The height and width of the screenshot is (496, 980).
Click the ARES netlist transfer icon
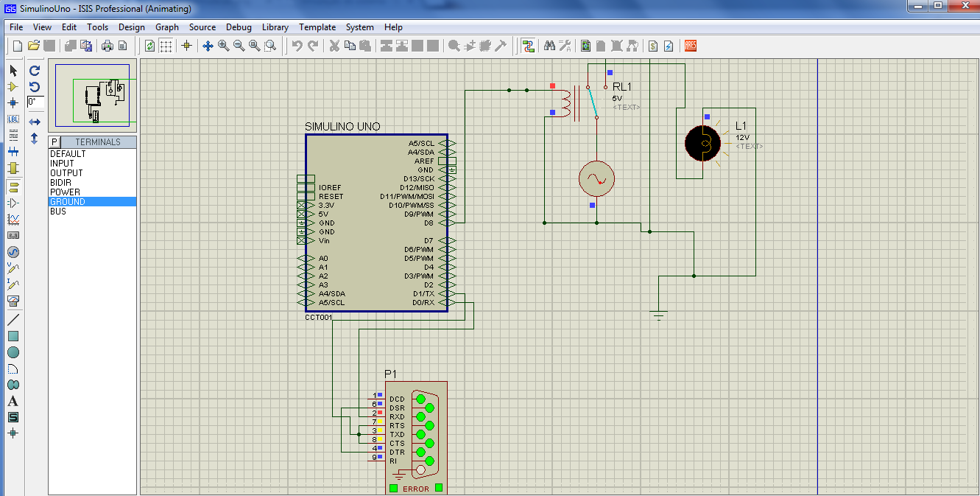tap(691, 46)
